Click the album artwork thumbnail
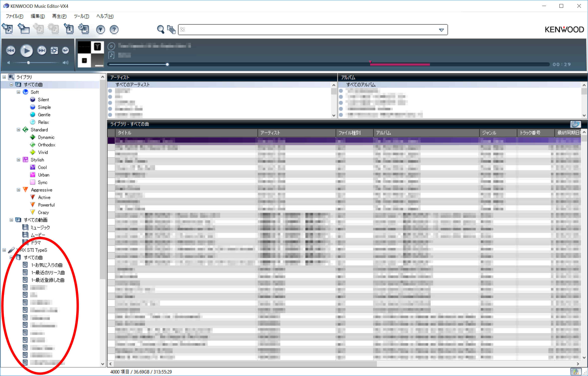The height and width of the screenshot is (376, 588). point(91,54)
